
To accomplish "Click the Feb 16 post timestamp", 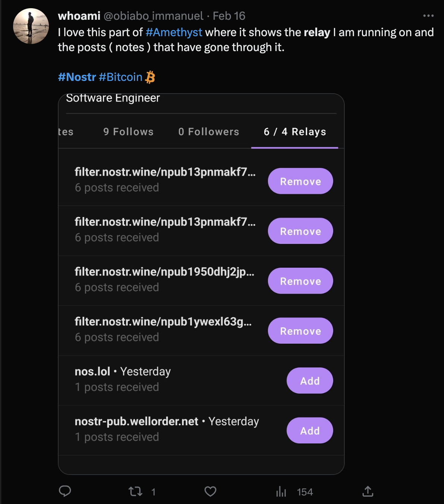I will pos(229,16).
